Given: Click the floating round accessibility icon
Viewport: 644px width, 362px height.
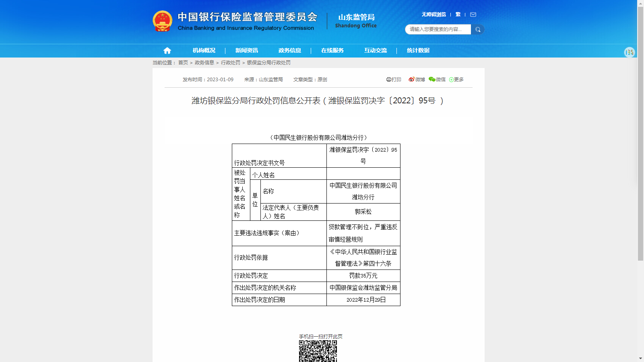Looking at the screenshot, I should point(630,52).
